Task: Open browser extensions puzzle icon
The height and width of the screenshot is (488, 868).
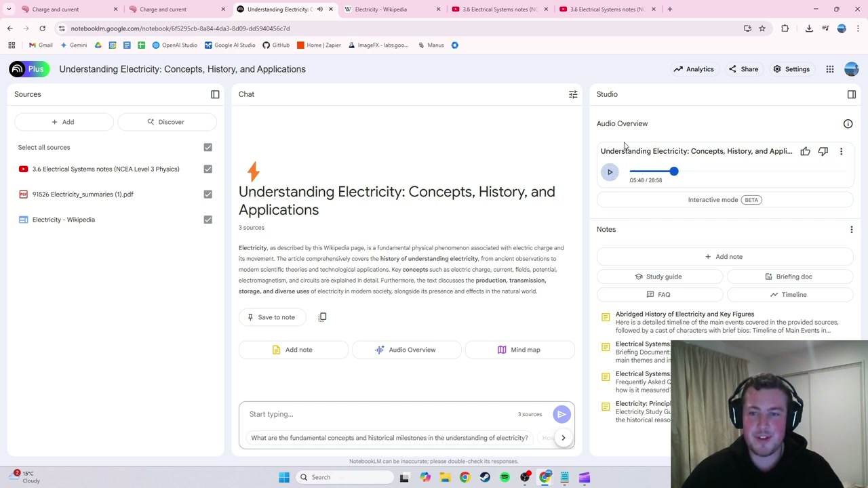Action: point(785,28)
